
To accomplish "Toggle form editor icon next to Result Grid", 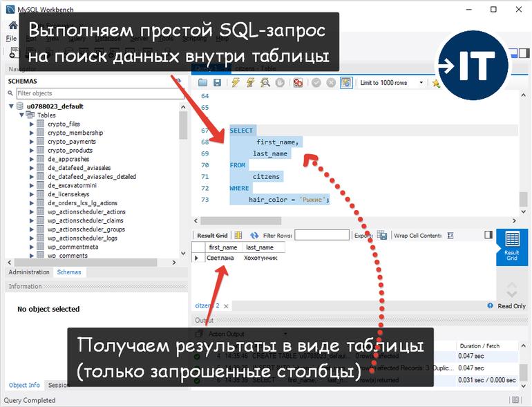I will click(x=238, y=235).
